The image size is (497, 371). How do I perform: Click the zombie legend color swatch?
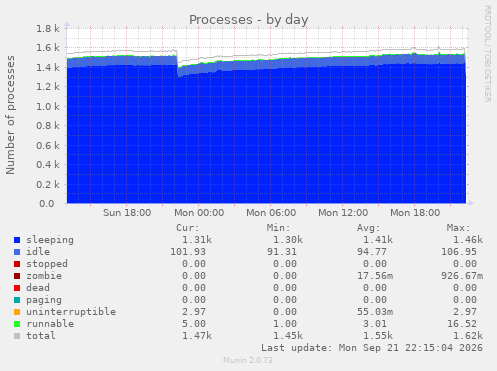17,276
